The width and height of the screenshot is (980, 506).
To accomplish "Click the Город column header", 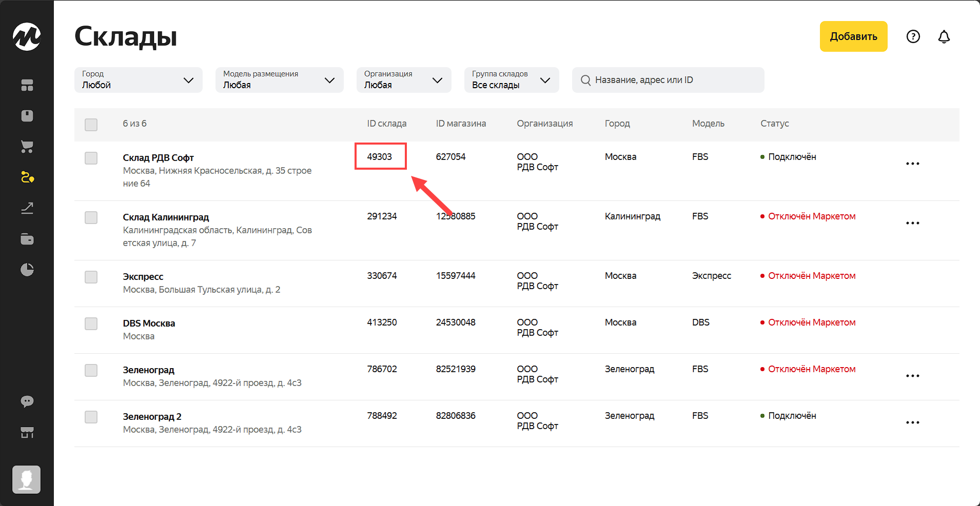I will [617, 124].
